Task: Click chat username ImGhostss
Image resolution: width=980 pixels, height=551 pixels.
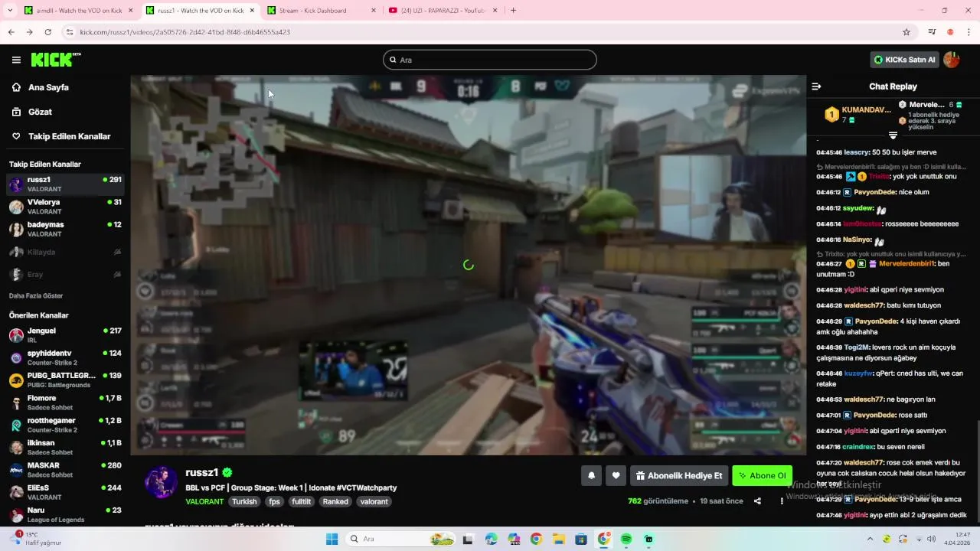Action: coord(862,224)
